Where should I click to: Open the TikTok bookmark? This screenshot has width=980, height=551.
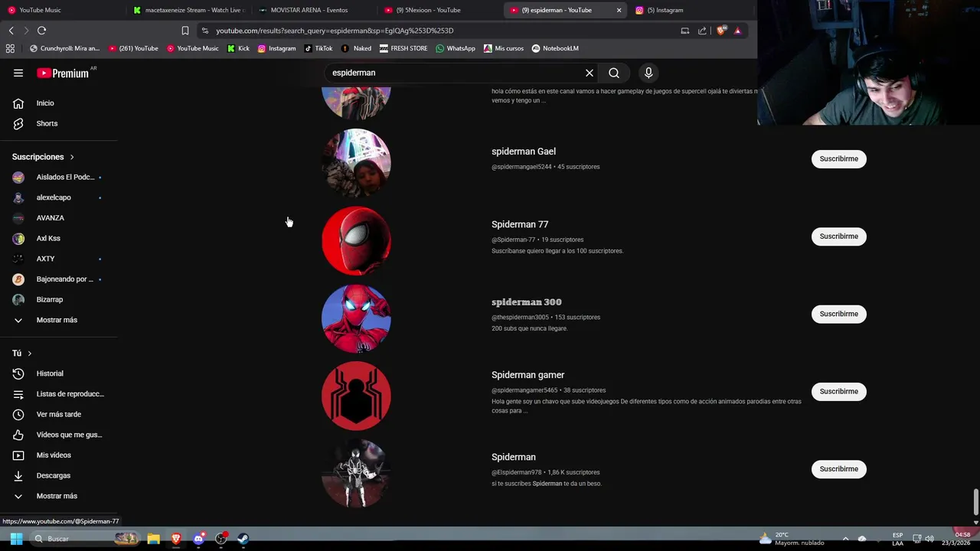[318, 48]
